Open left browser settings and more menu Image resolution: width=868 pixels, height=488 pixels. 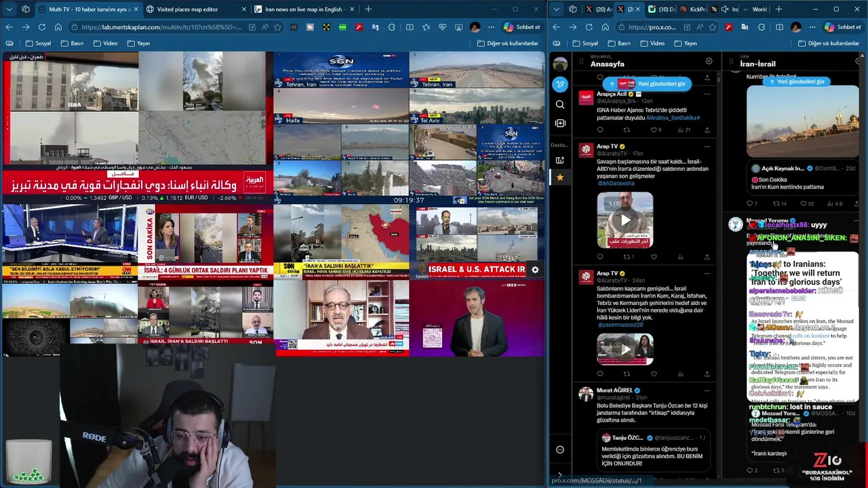[491, 27]
